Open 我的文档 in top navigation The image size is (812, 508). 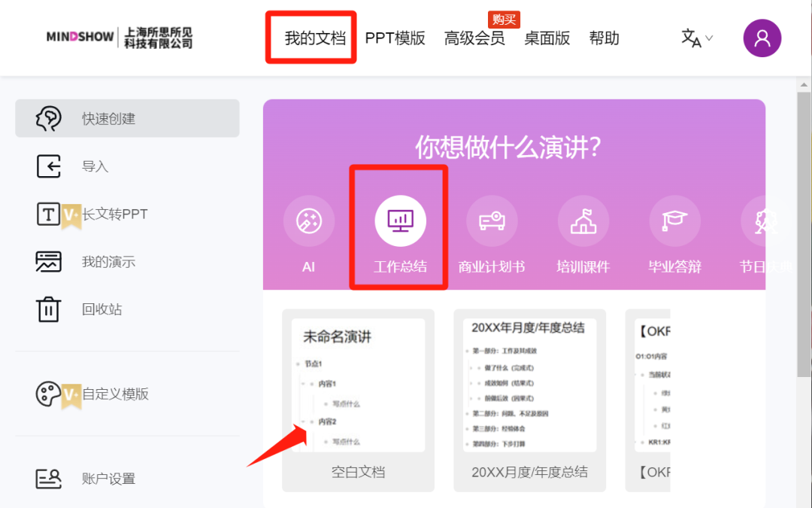(x=315, y=38)
